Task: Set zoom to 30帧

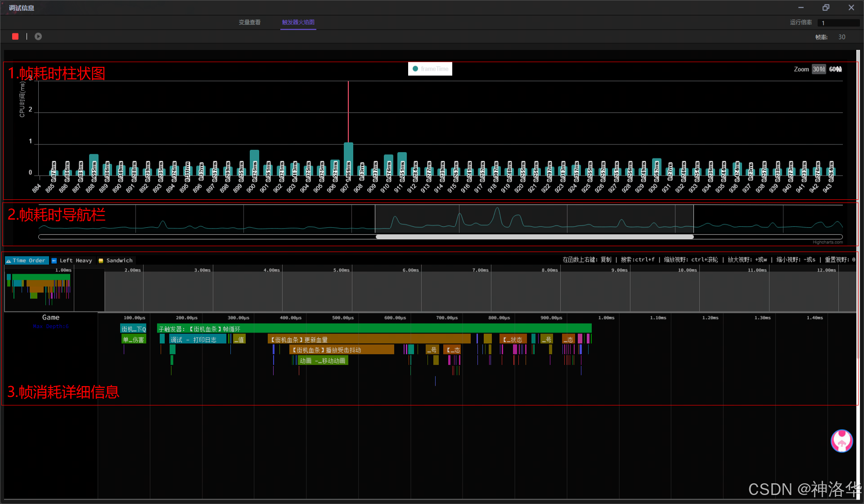Action: pos(819,69)
